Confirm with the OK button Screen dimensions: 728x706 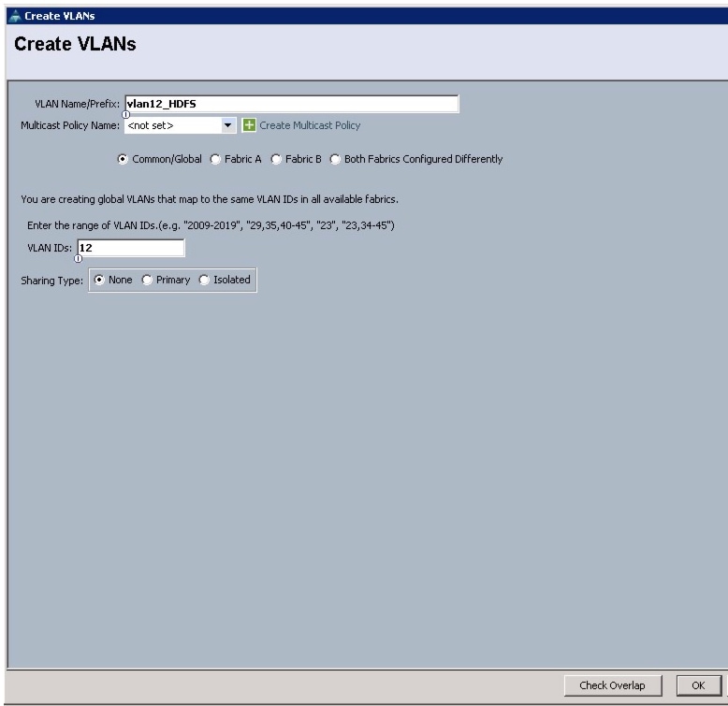click(x=698, y=685)
